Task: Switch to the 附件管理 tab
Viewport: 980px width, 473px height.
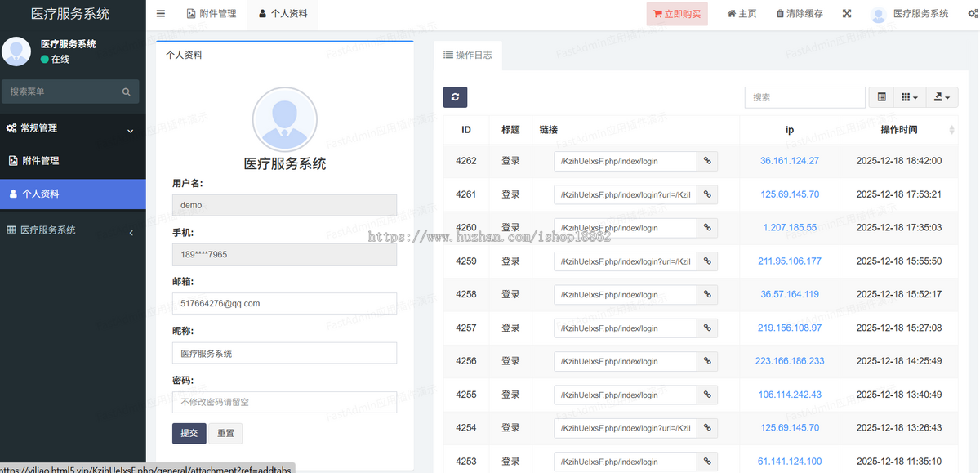Action: (212, 13)
